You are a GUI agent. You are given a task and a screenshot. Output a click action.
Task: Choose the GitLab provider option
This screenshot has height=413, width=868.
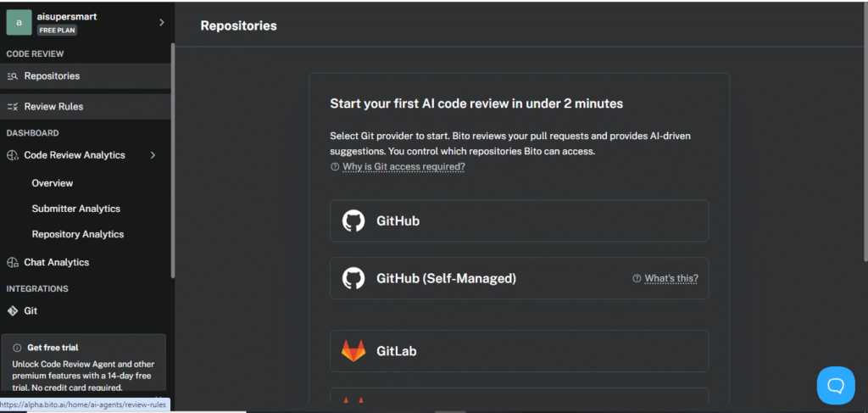pos(520,351)
